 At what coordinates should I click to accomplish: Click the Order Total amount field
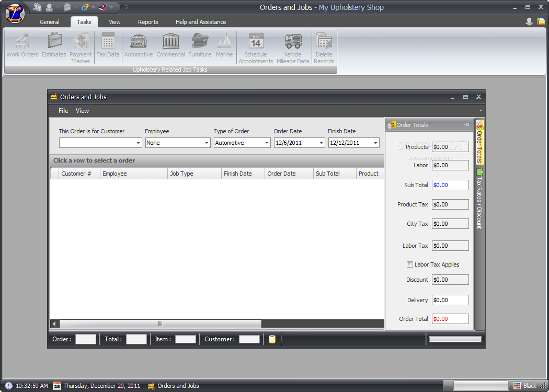click(x=450, y=319)
